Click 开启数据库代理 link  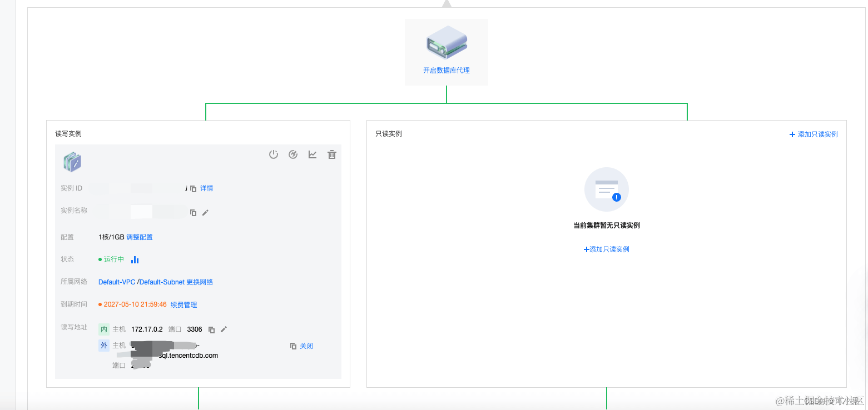click(446, 71)
